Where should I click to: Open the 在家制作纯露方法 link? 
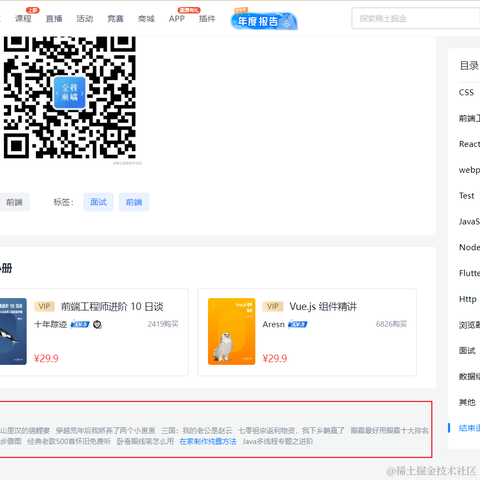point(208,442)
